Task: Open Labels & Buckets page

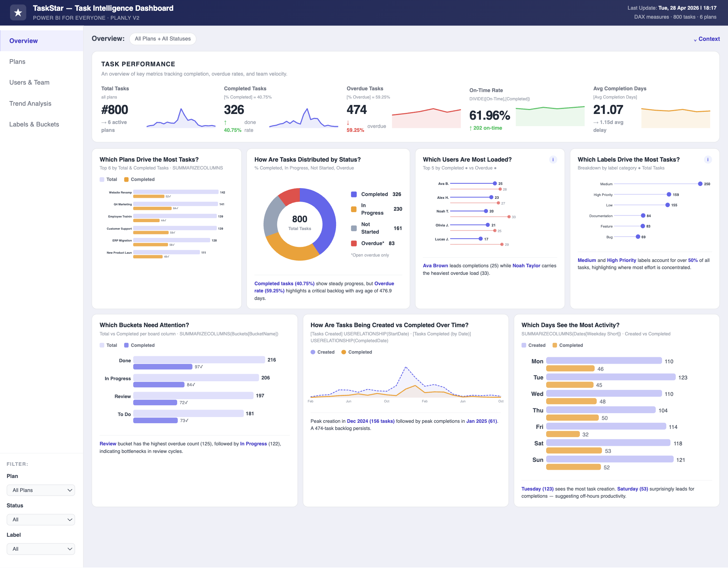Action: [42, 124]
